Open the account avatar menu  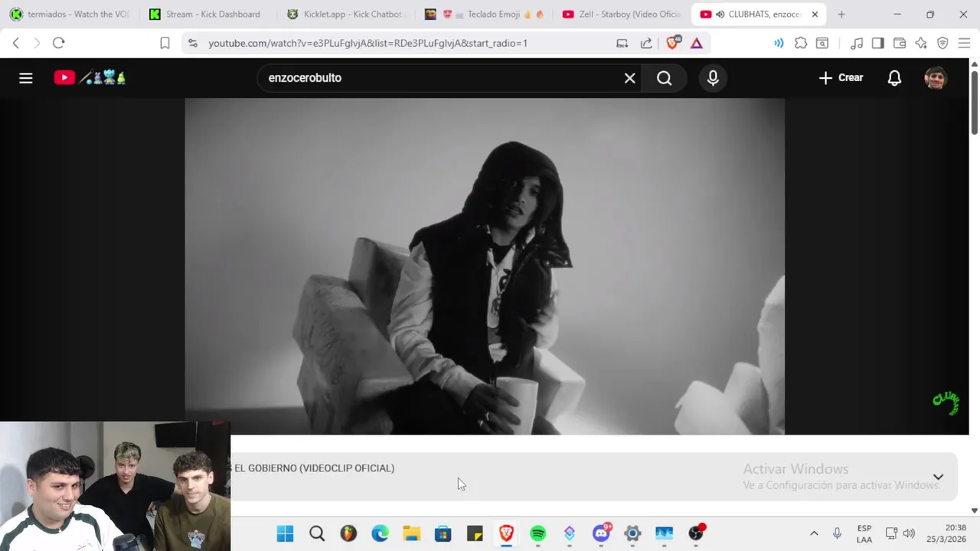tap(936, 78)
